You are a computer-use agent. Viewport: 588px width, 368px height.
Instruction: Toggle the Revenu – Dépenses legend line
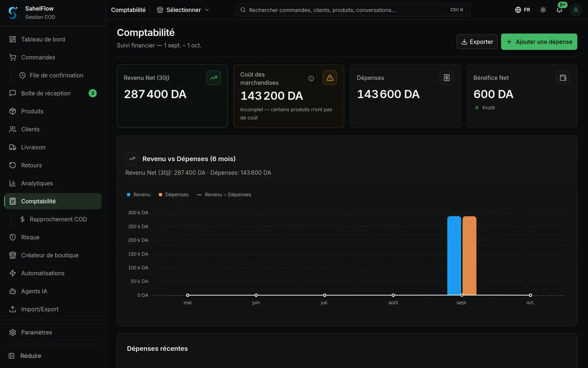[x=224, y=195]
